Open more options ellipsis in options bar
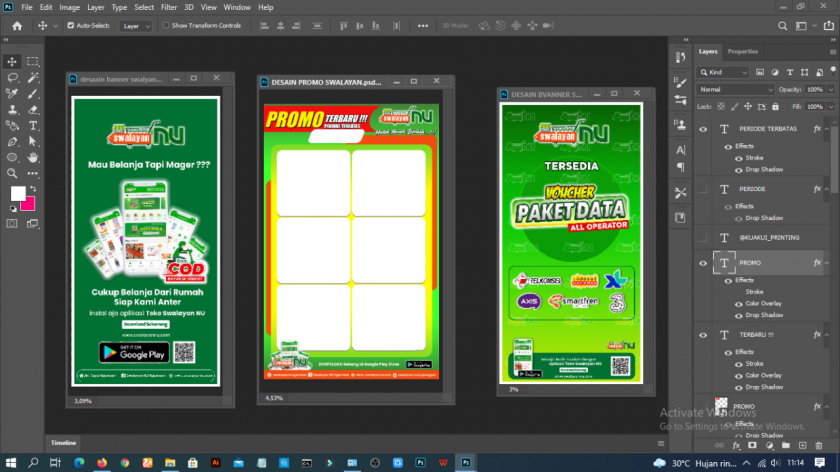Screen dimensions: 840x472 [423, 26]
